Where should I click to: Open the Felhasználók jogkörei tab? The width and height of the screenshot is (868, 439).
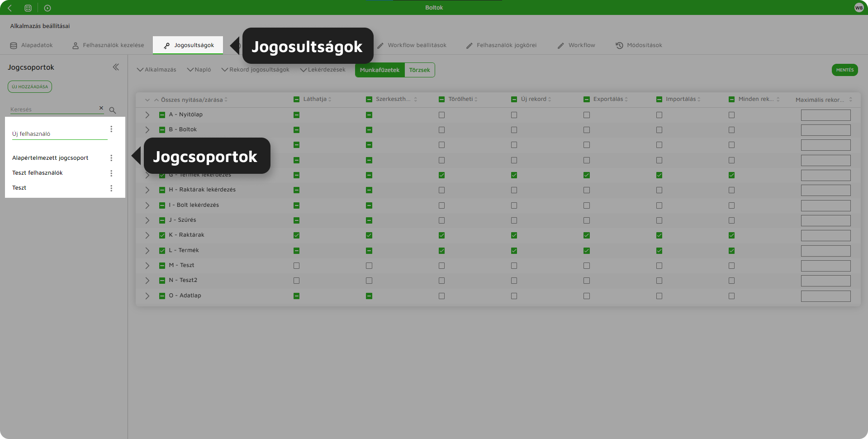(501, 45)
